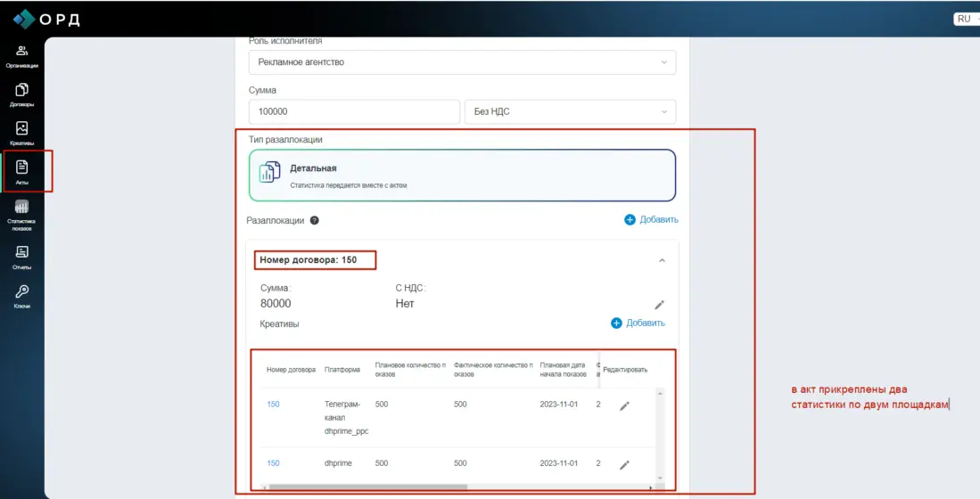Click the help icon next to Разаллокации
Viewport: 980px width, 499px height.
tap(314, 220)
